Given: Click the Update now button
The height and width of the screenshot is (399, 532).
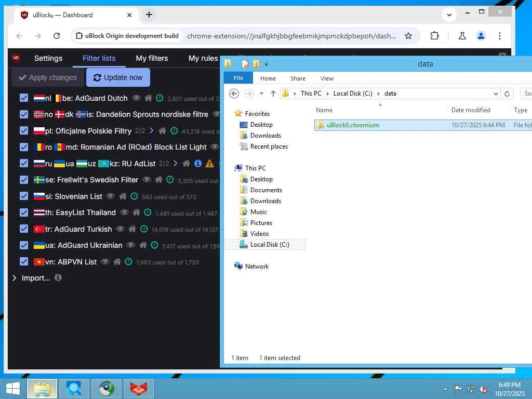Looking at the screenshot, I should point(118,77).
